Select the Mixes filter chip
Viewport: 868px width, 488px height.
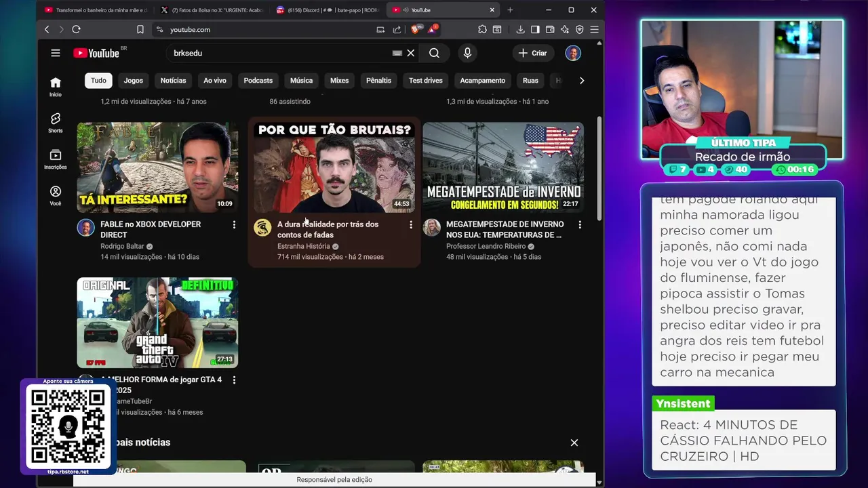[339, 80]
